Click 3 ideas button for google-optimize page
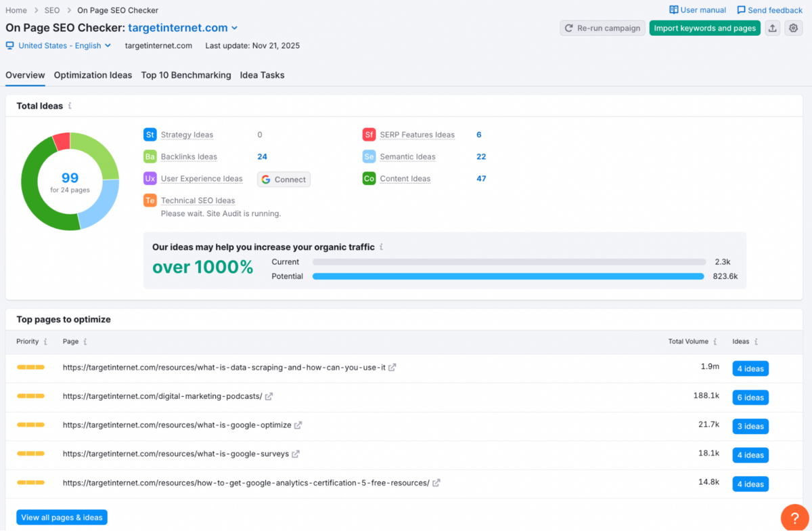 tap(750, 427)
